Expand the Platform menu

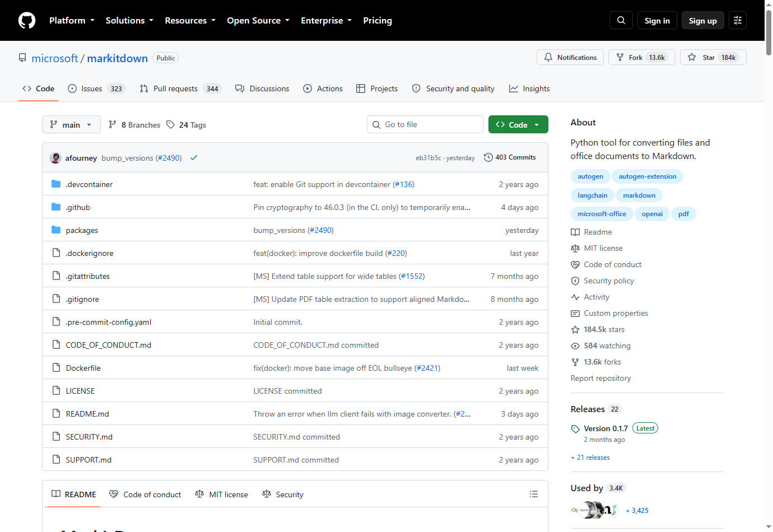point(72,21)
